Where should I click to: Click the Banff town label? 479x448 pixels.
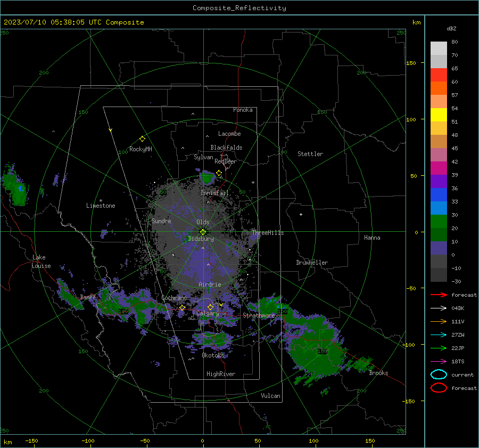coord(88,297)
